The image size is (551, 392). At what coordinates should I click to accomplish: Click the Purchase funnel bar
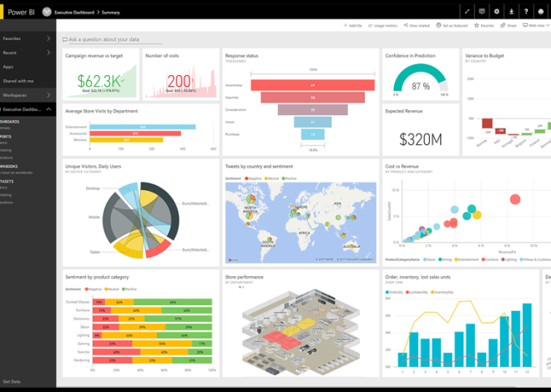[x=313, y=134]
